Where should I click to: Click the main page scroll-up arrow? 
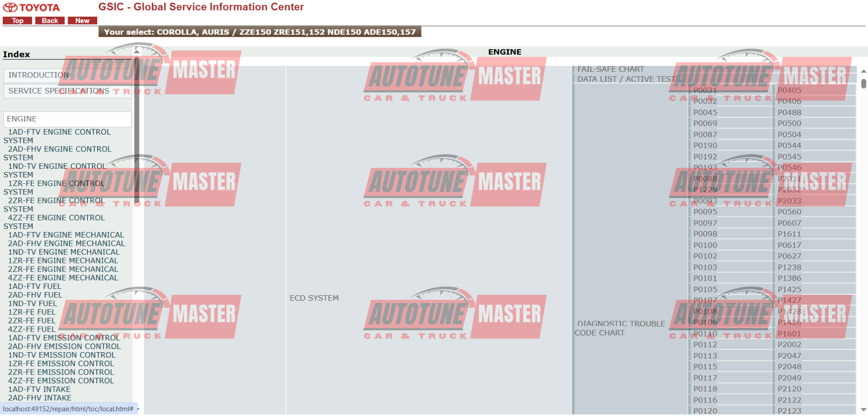(863, 71)
